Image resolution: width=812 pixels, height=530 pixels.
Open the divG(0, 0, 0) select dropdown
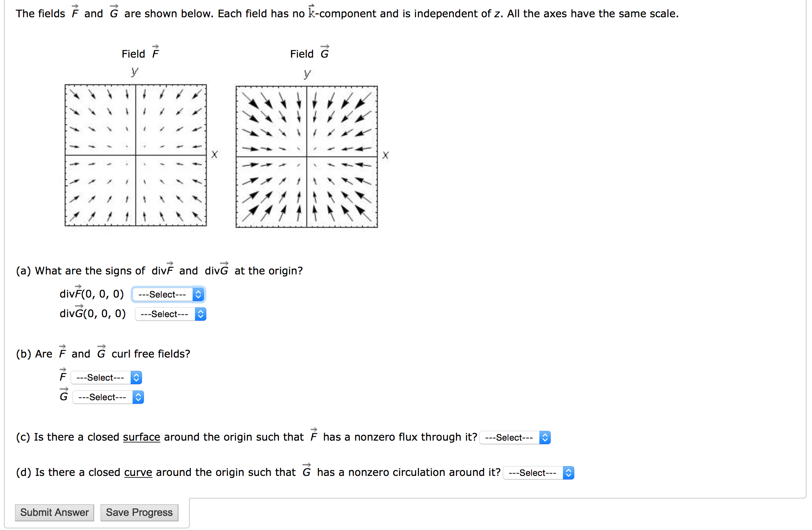pos(169,314)
